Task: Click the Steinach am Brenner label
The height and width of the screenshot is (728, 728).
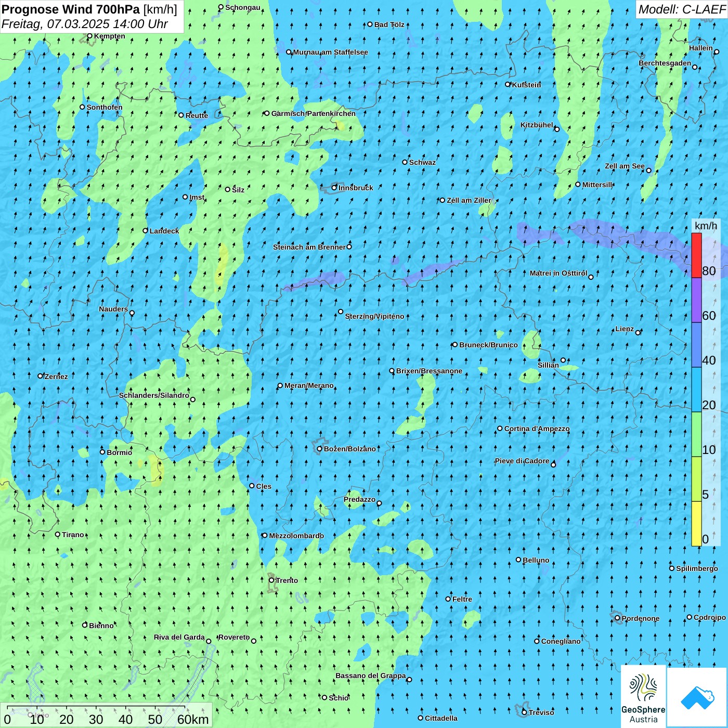Action: coord(309,247)
